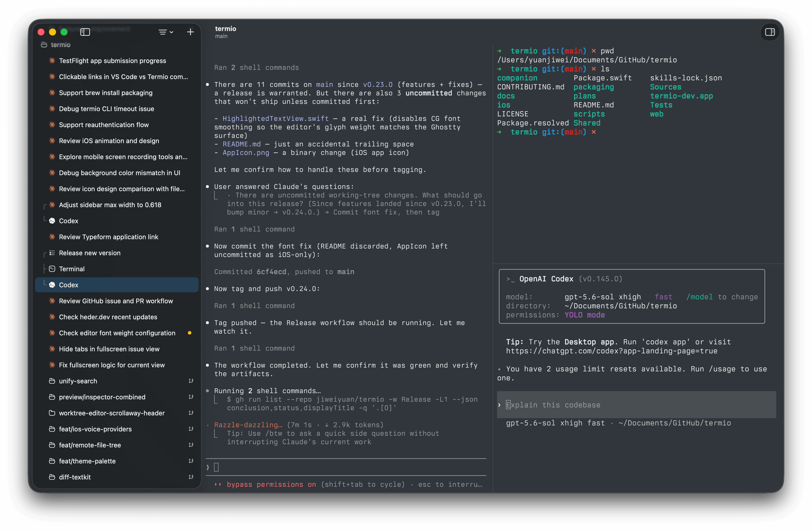Click the Terminal icon in sidebar

click(x=52, y=269)
